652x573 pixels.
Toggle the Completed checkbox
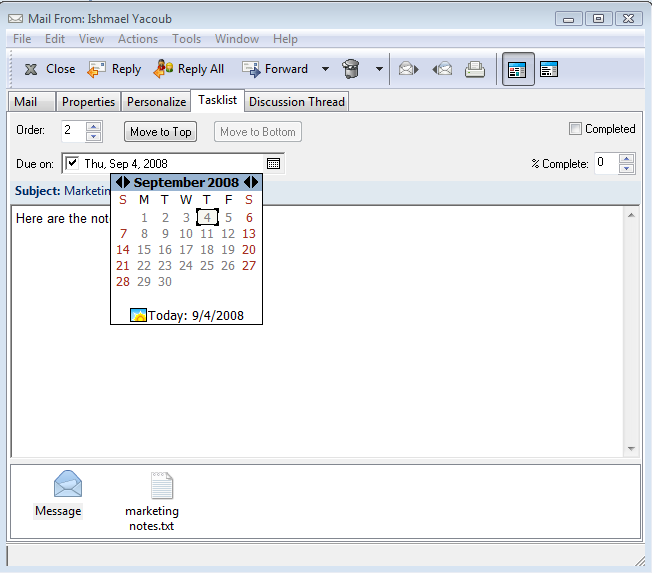coord(575,129)
